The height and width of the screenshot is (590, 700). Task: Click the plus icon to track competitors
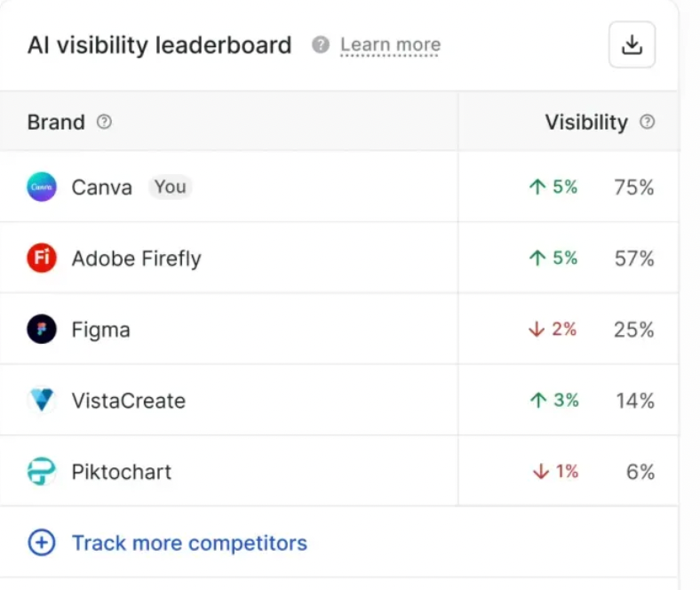(42, 543)
